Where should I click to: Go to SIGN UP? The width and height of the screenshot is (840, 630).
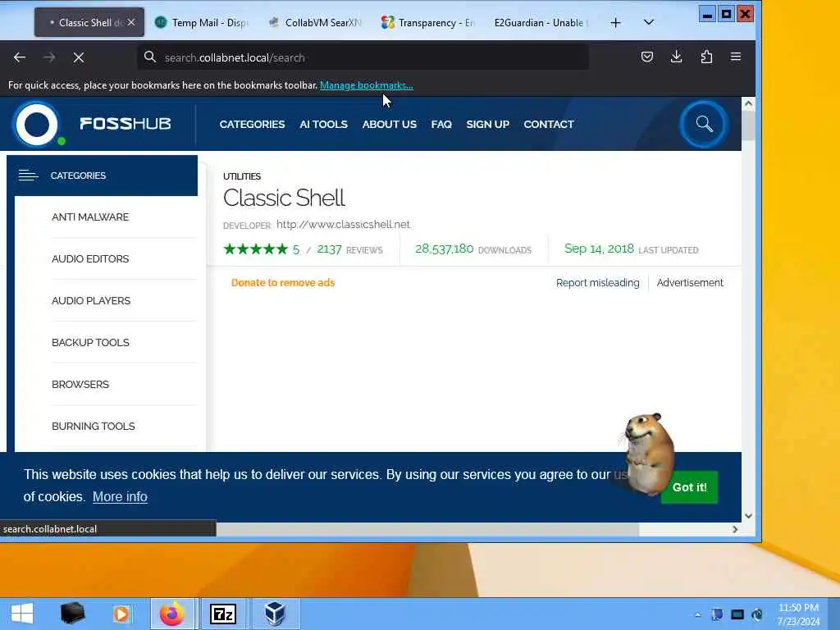pos(487,125)
